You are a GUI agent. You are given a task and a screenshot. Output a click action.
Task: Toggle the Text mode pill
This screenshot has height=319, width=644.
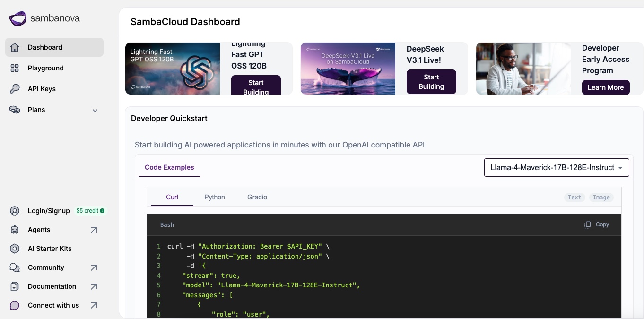click(x=574, y=198)
